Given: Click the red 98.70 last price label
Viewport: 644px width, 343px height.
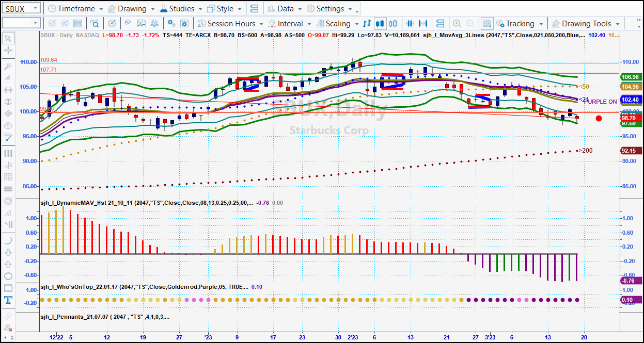Looking at the screenshot, I should pos(632,118).
